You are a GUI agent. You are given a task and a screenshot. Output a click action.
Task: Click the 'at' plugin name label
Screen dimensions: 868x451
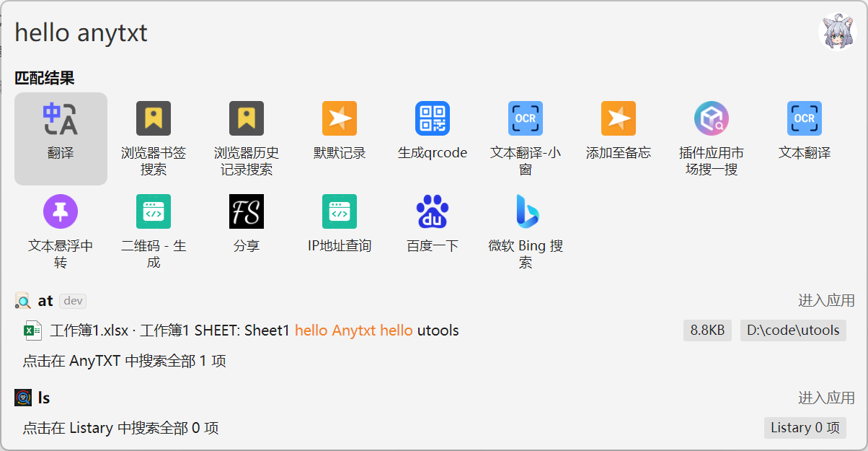pos(45,301)
